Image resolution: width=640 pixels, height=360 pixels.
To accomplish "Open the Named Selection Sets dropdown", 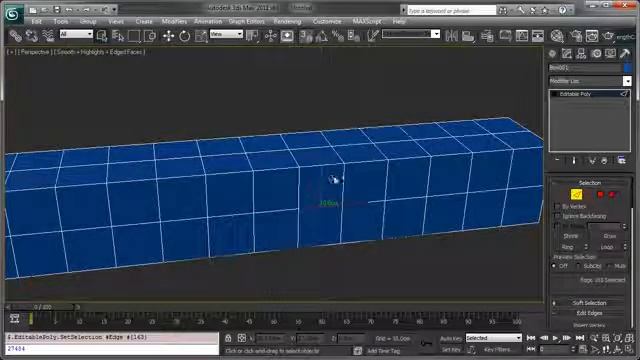I will (x=411, y=34).
